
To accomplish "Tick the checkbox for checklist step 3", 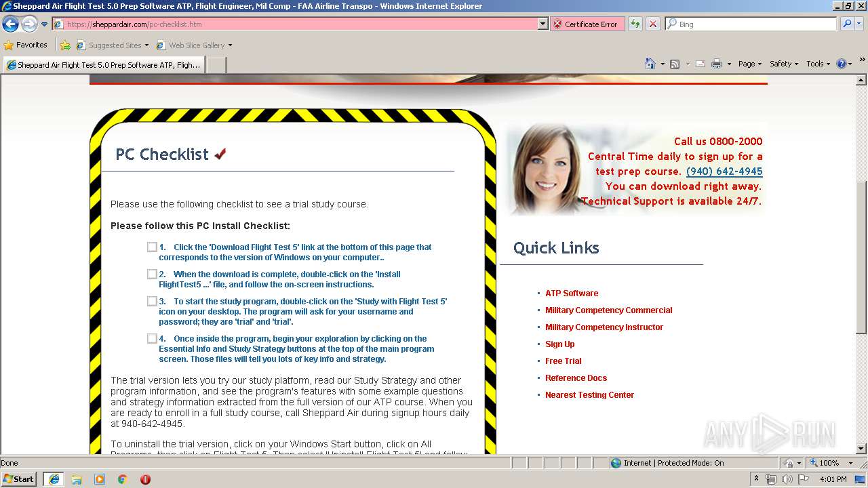I will (152, 301).
